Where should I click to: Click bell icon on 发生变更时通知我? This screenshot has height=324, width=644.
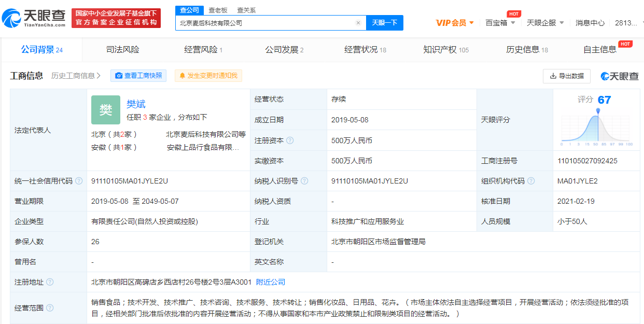click(182, 76)
